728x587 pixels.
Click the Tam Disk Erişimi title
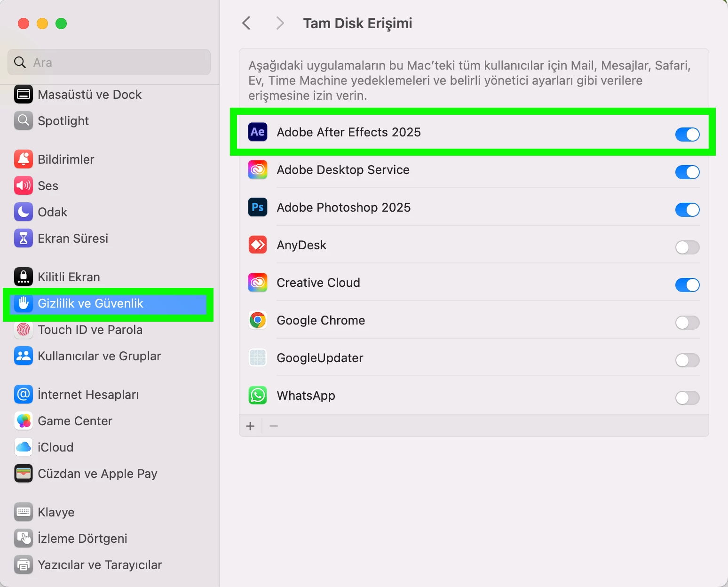[357, 23]
